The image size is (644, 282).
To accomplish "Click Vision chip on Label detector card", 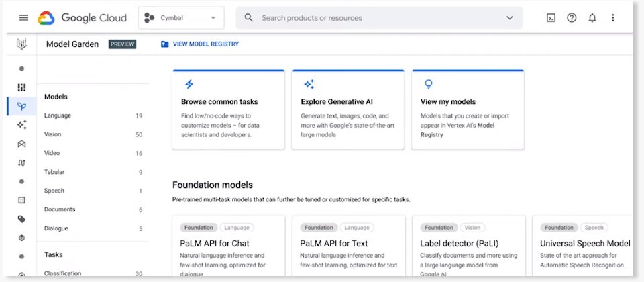I will coord(472,228).
